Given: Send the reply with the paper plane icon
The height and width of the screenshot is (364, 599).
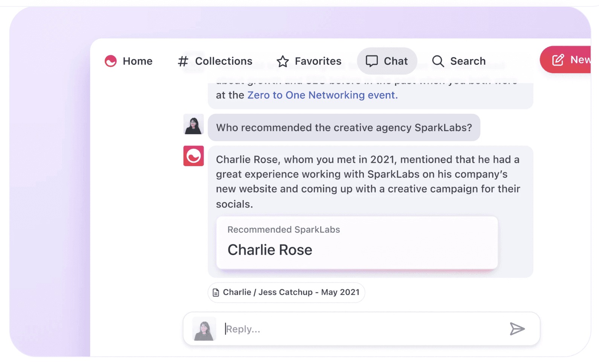Looking at the screenshot, I should tap(517, 329).
